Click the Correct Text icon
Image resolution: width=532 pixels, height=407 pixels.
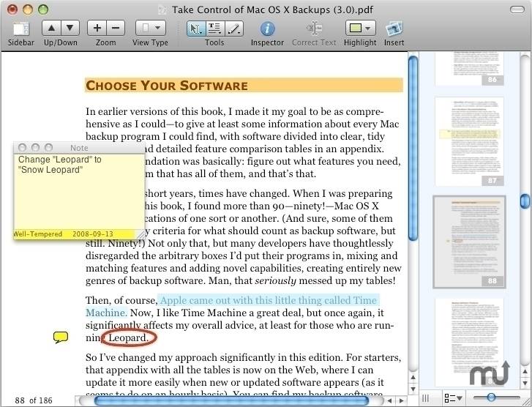[x=314, y=29]
